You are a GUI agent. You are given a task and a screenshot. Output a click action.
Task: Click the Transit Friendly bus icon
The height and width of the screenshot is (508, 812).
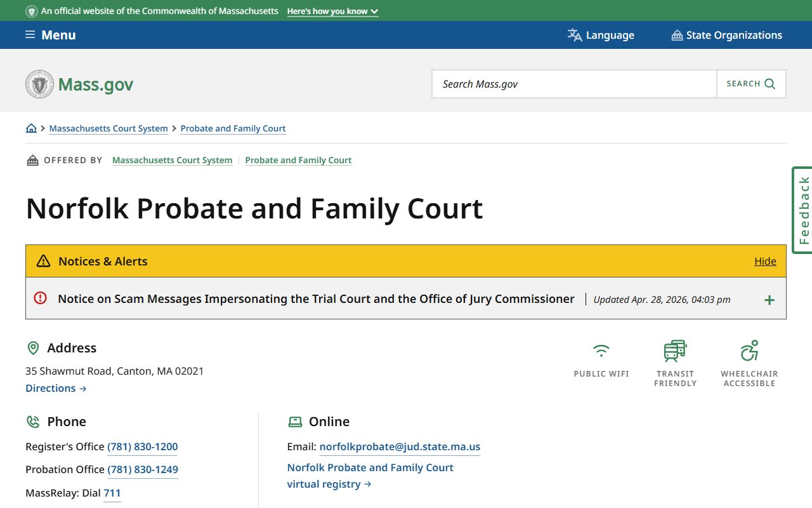click(675, 351)
